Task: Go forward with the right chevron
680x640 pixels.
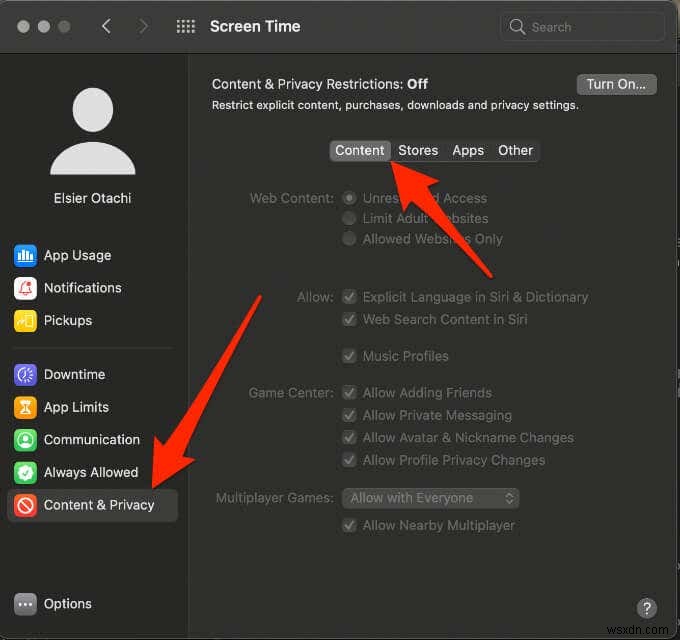Action: pos(143,26)
